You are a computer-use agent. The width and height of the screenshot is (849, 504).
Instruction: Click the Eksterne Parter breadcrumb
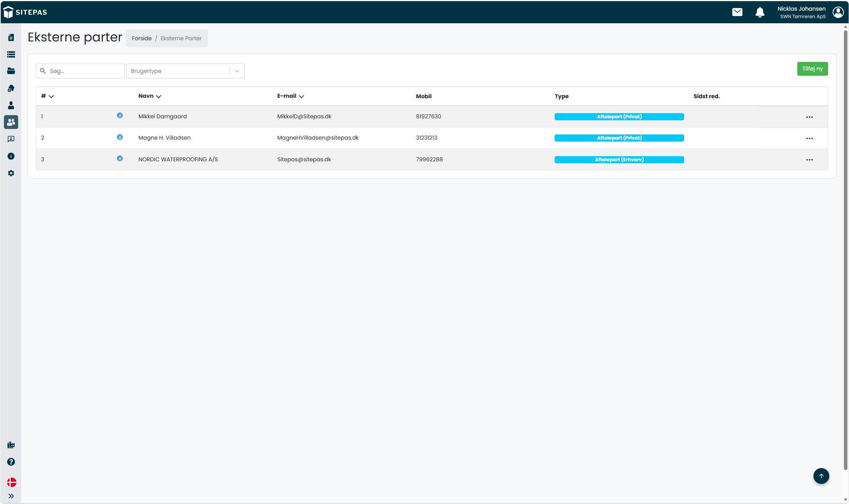[181, 38]
